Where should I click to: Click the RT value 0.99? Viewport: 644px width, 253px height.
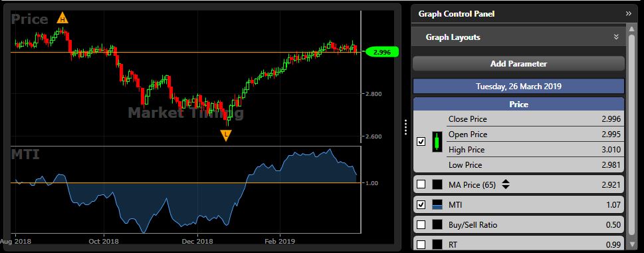(613, 245)
